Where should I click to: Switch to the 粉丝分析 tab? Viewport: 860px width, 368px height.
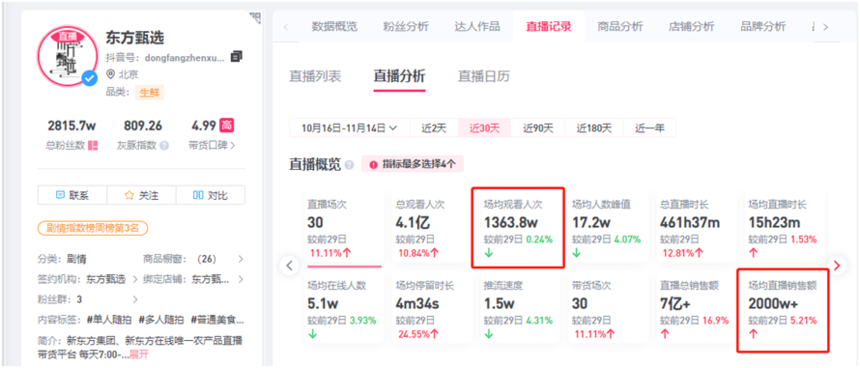[x=406, y=26]
